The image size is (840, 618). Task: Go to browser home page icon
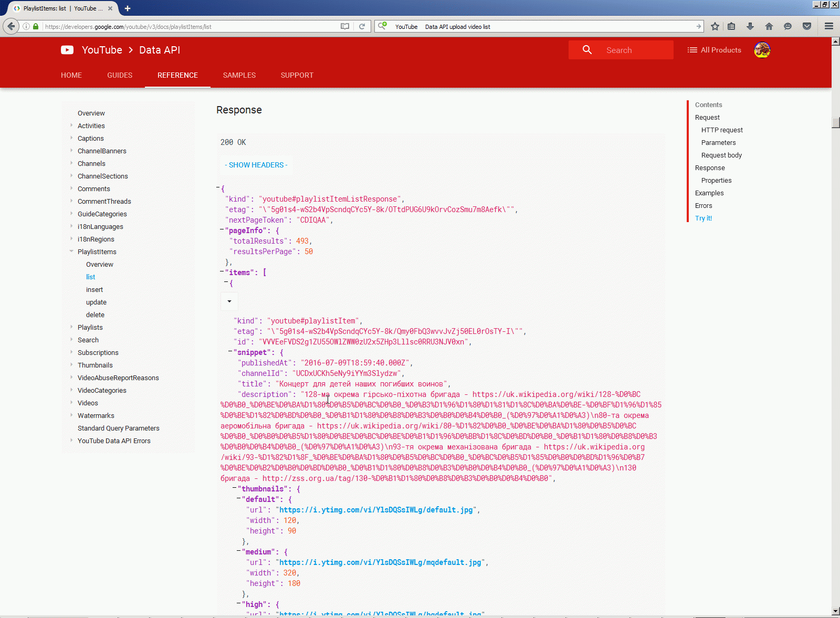pos(769,26)
